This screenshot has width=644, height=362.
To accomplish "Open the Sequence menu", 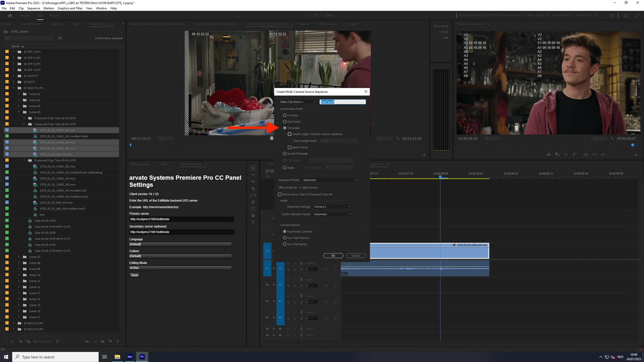I will 33,8.
